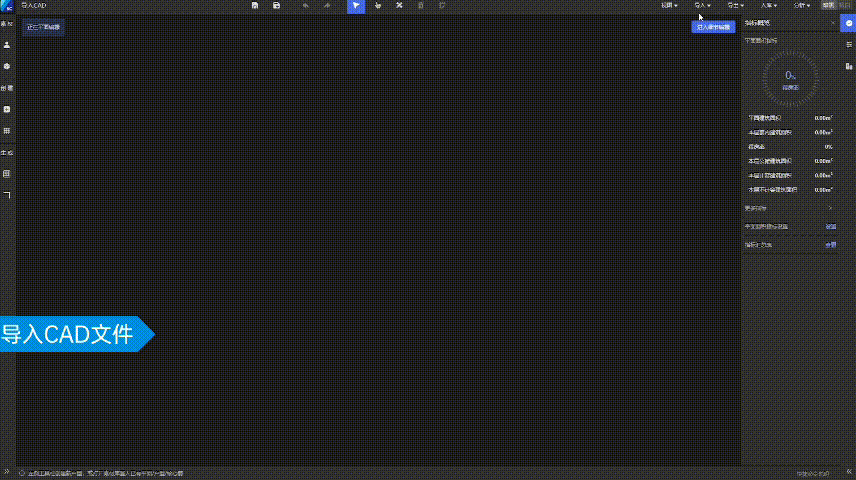
Task: Expand the 更多指标 row arrow
Action: pyautogui.click(x=831, y=208)
